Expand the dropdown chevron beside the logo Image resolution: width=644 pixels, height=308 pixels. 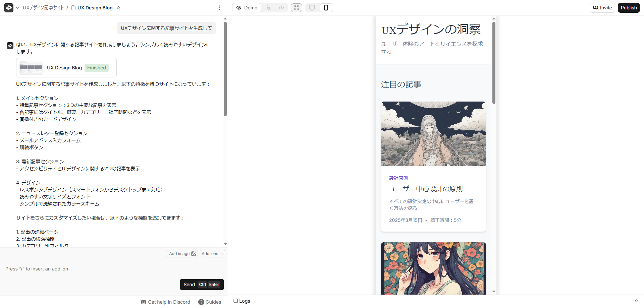(17, 8)
